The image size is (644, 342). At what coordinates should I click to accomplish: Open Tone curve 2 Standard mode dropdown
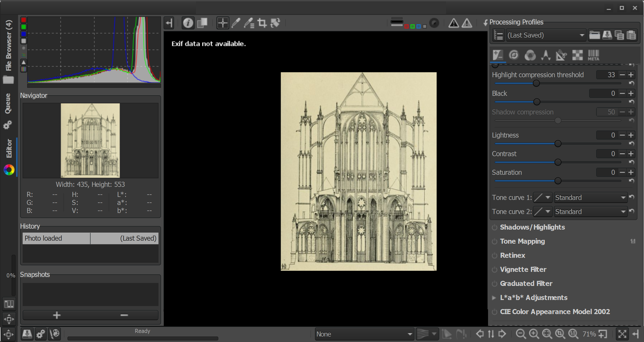coord(590,211)
